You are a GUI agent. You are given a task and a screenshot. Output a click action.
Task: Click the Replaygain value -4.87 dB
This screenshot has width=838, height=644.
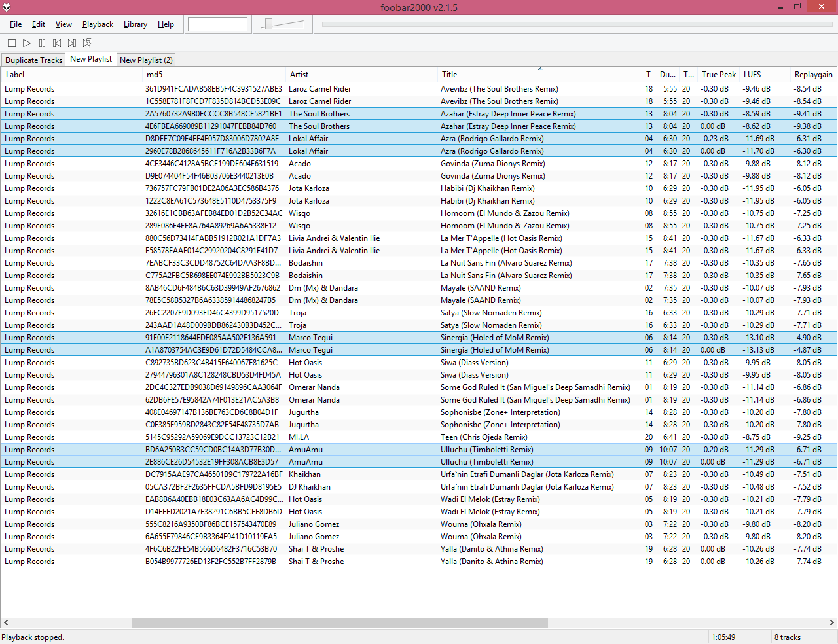[807, 350]
